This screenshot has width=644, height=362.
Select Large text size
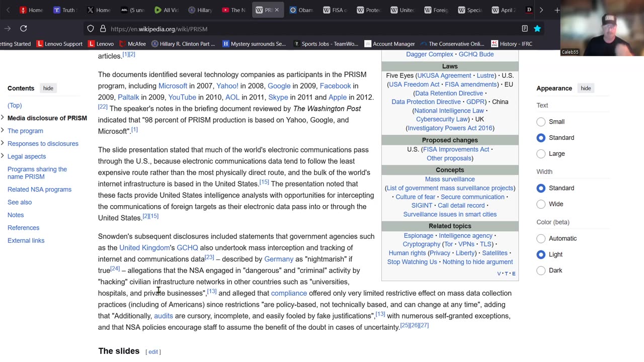pyautogui.click(x=541, y=154)
